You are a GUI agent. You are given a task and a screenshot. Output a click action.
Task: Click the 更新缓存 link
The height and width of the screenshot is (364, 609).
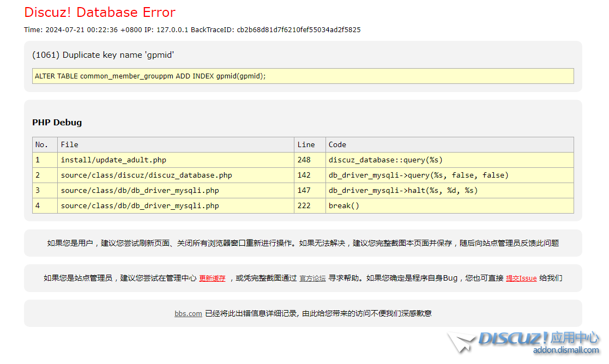click(x=212, y=278)
